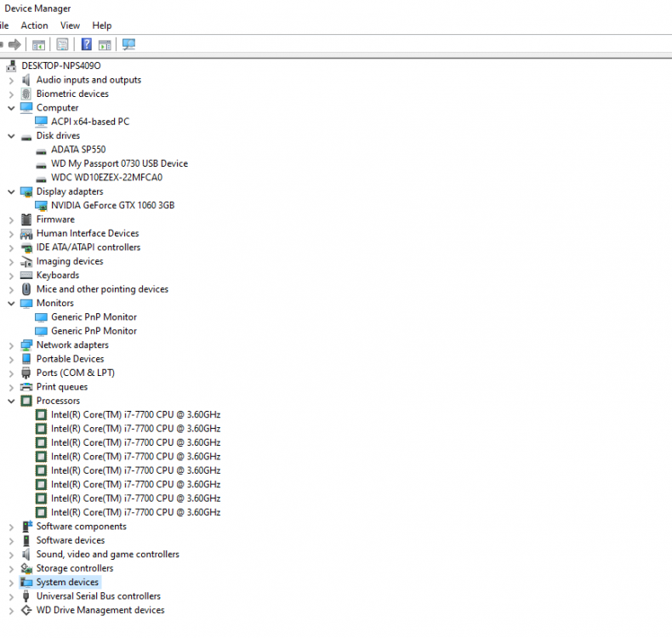Click the scan for hardware changes monitor icon
This screenshot has height=638, width=672.
pyautogui.click(x=128, y=44)
